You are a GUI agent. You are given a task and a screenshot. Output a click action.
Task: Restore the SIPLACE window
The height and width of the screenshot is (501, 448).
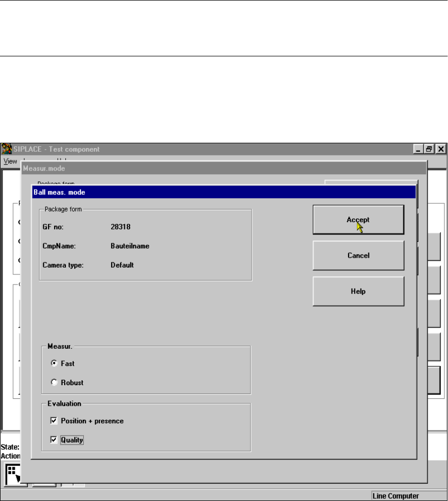pyautogui.click(x=429, y=149)
